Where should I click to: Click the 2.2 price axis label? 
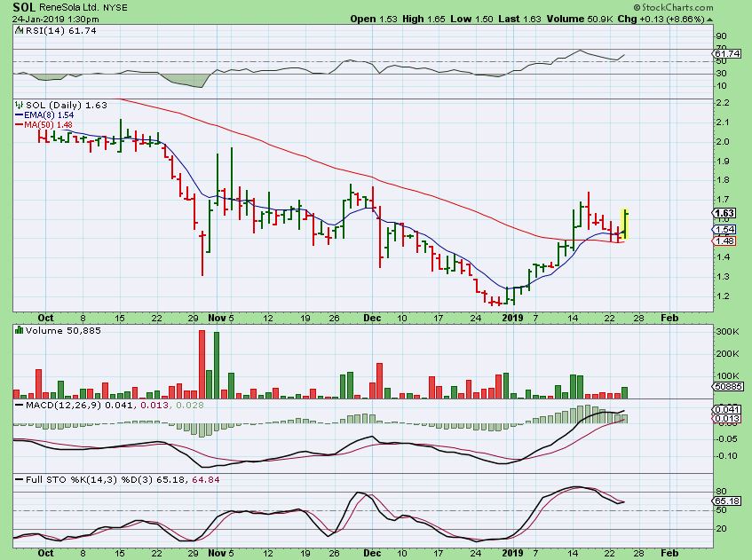723,103
